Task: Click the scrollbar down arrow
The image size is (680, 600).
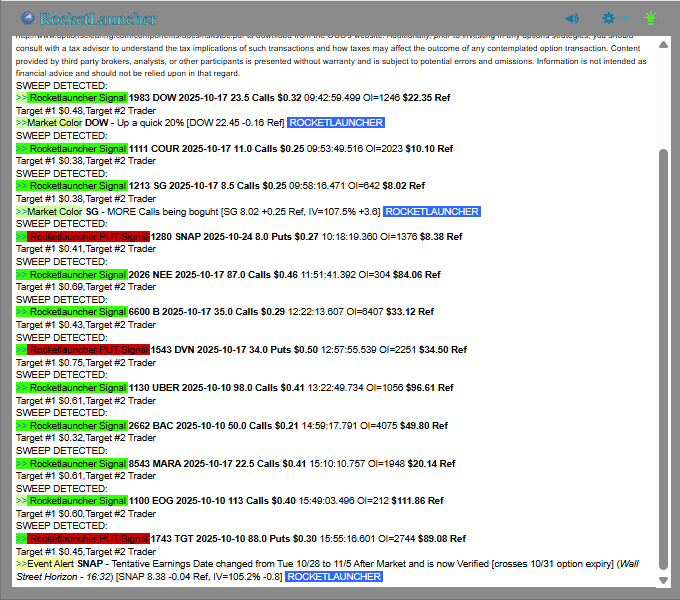Action: [661, 580]
